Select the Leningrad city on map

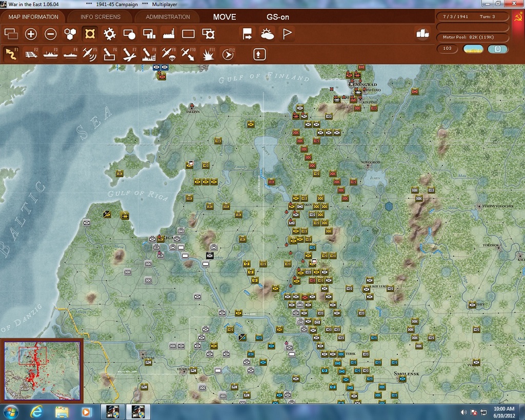(x=362, y=85)
